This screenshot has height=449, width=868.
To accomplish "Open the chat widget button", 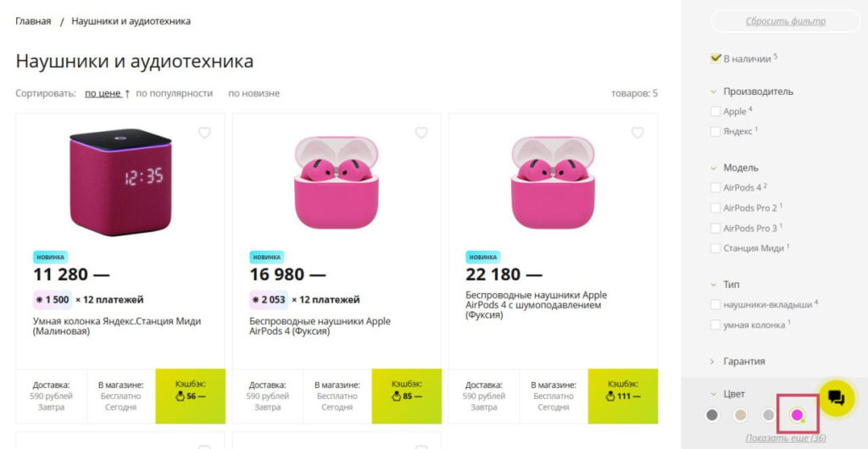I will click(x=836, y=398).
